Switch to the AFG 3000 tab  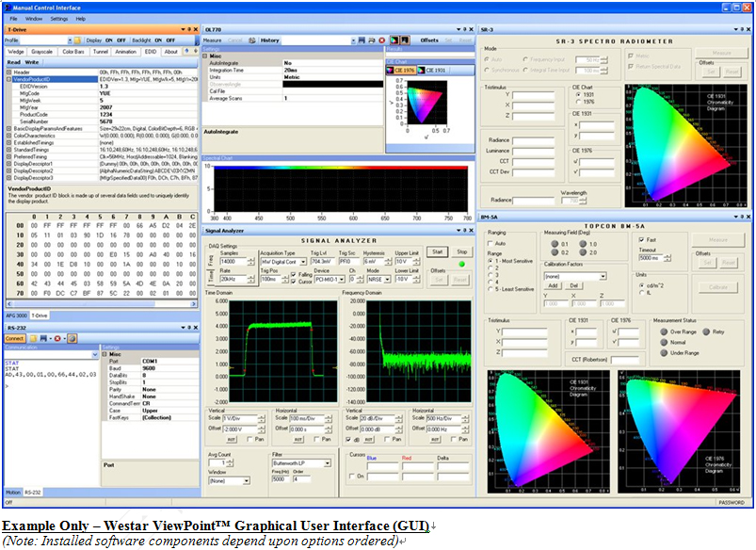click(16, 315)
